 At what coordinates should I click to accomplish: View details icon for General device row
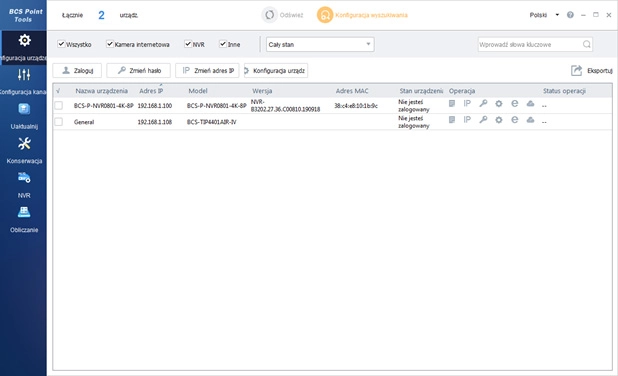(452, 120)
